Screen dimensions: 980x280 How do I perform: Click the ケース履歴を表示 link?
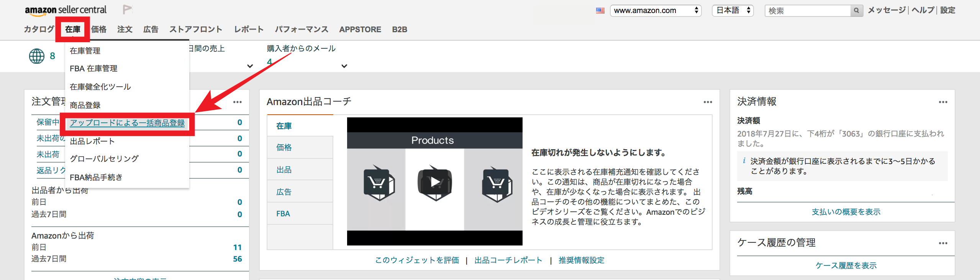coord(846,266)
